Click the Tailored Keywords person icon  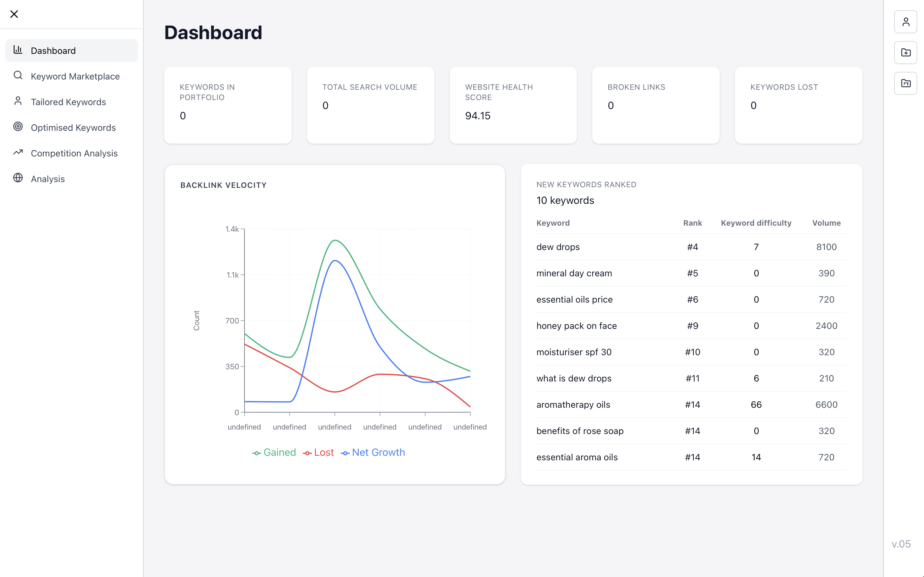18,101
